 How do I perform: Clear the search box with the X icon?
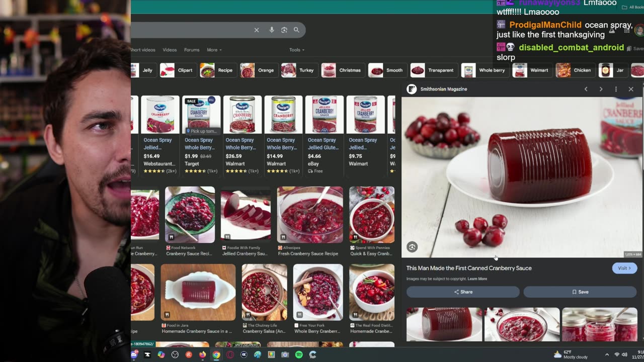[257, 30]
